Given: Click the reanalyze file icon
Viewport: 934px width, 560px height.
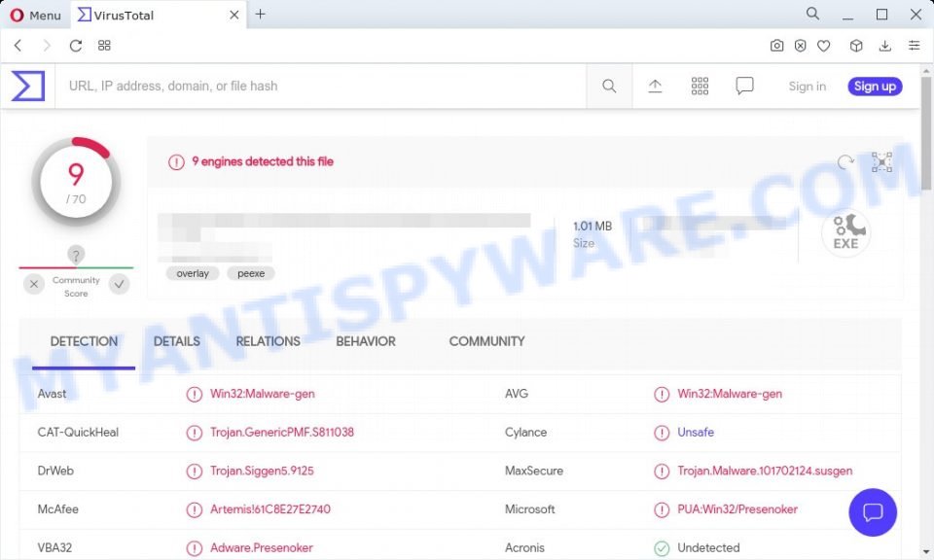Looking at the screenshot, I should [845, 161].
